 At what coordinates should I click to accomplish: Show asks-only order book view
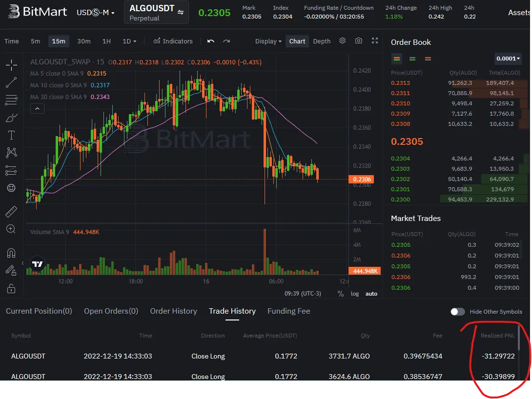(428, 59)
